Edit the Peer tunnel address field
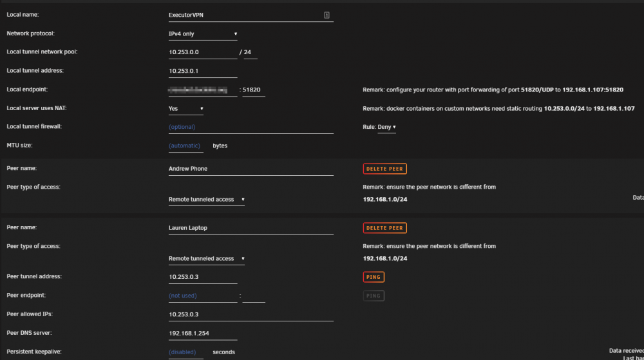644x360 pixels. pos(203,277)
